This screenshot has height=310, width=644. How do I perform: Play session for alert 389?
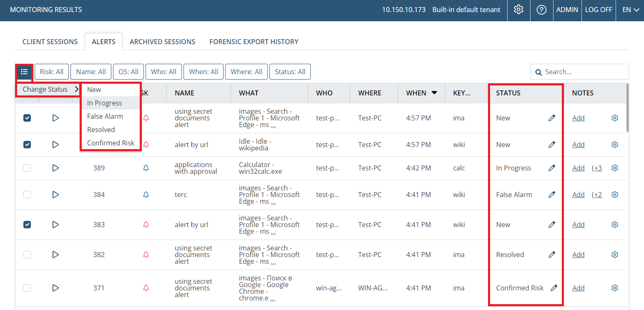[55, 168]
